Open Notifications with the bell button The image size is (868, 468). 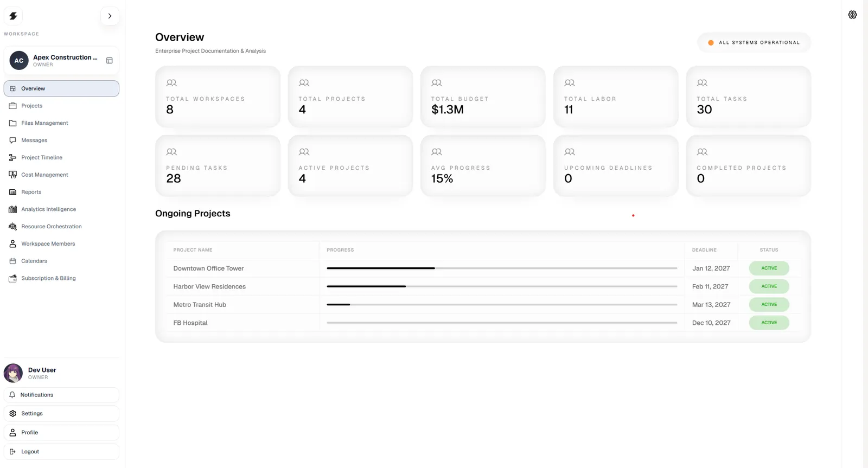[x=61, y=395]
